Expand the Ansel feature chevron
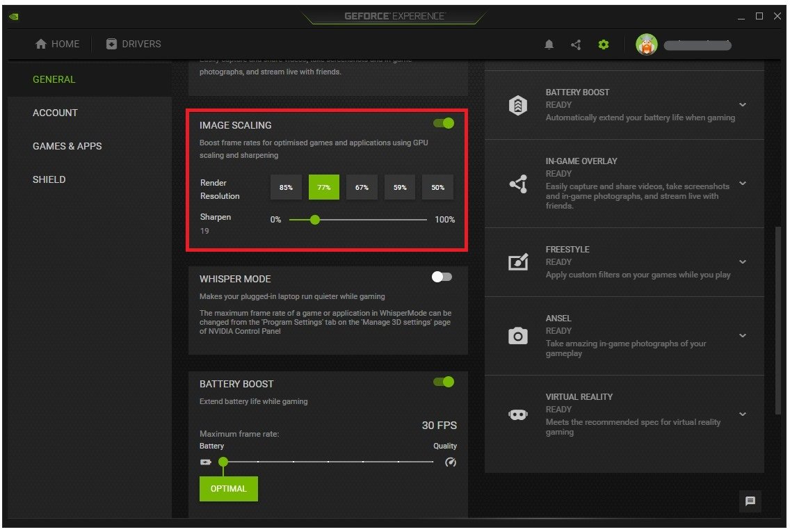790x532 pixels. pos(742,336)
